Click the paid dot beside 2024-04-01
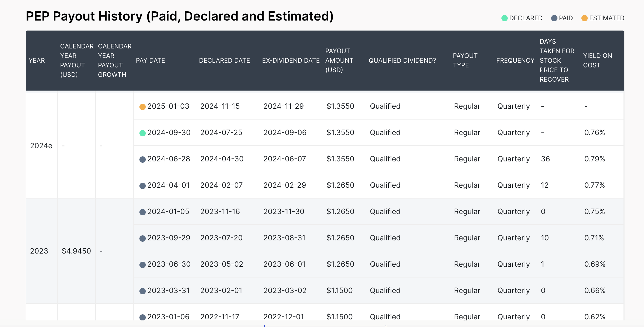 point(142,186)
